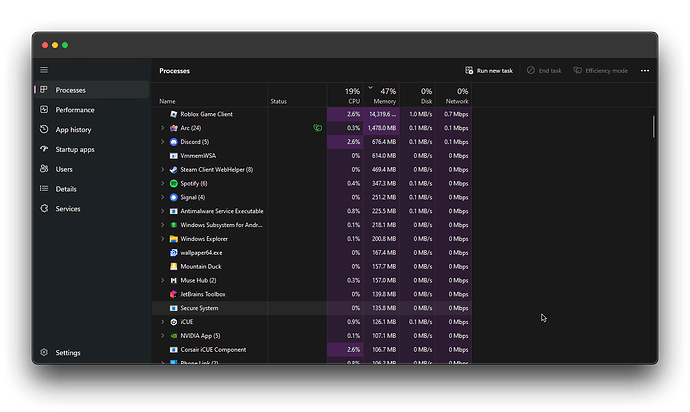
Task: Click the Run new task button
Action: [x=489, y=71]
